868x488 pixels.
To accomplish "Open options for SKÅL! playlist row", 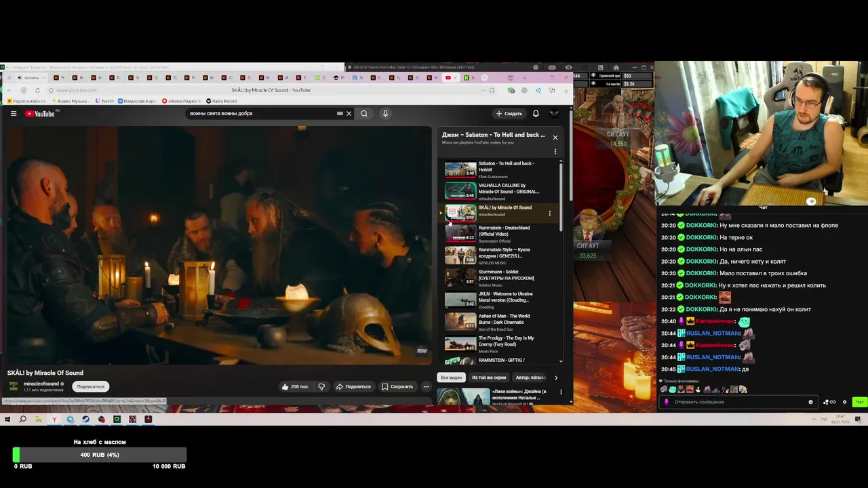I will click(549, 213).
